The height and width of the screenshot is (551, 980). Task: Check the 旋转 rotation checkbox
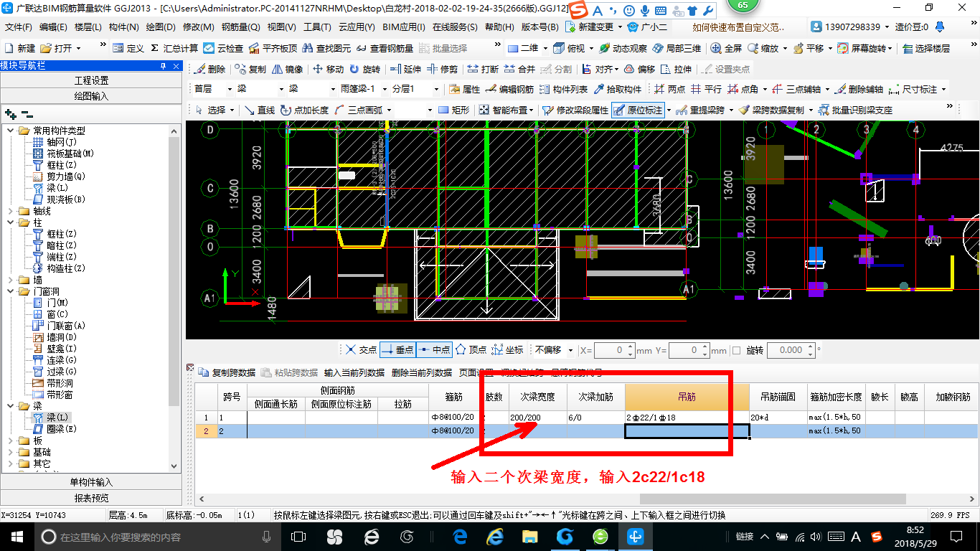pyautogui.click(x=736, y=350)
